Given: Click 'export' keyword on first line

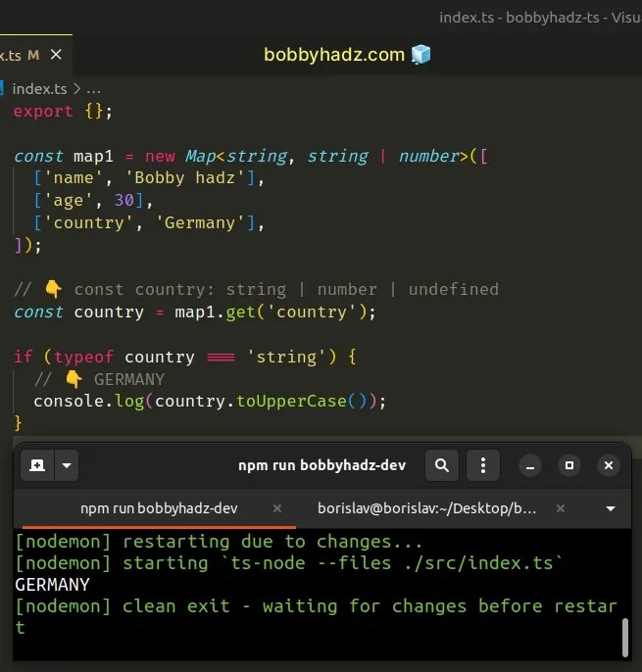Looking at the screenshot, I should coord(43,112).
